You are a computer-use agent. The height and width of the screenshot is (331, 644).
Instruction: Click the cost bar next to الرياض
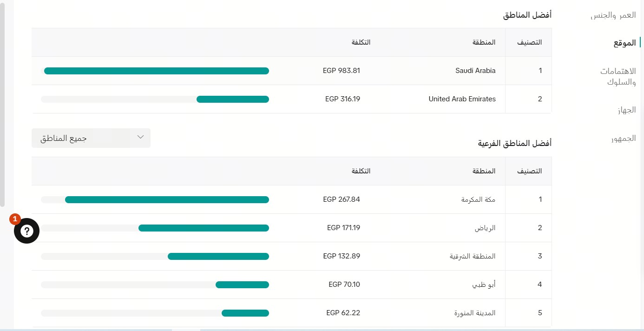tap(203, 228)
